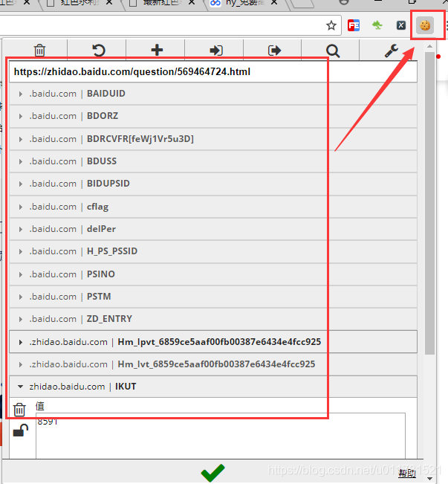The height and width of the screenshot is (484, 448).
Task: Expand the H_PS_PSSID cookie row
Action: (213, 251)
